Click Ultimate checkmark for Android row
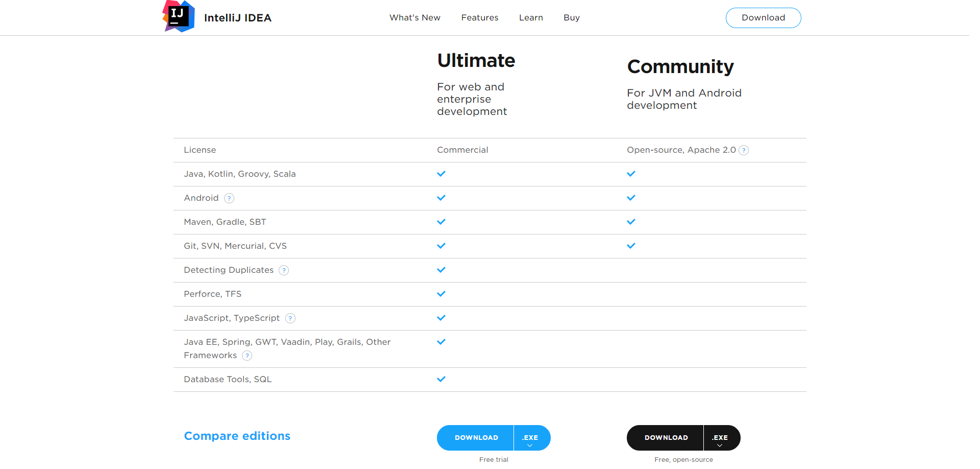 coord(442,198)
